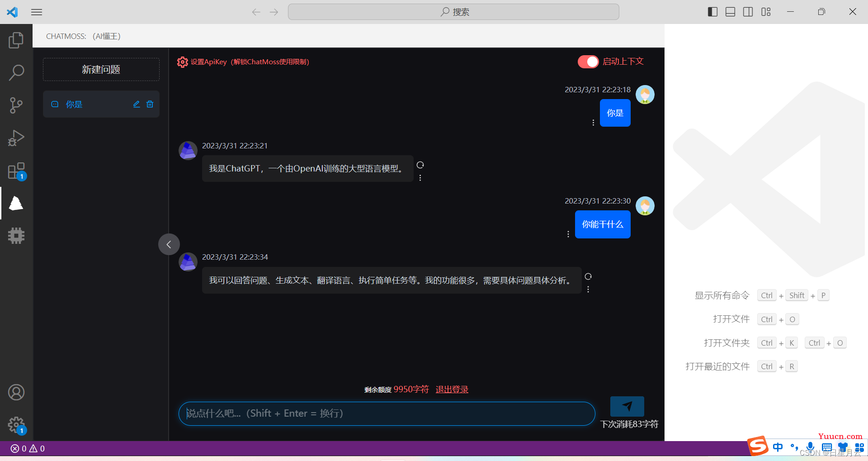Open the chip-shaped extension icon in activity bar
Screen dimensions: 868x461
(x=16, y=236)
